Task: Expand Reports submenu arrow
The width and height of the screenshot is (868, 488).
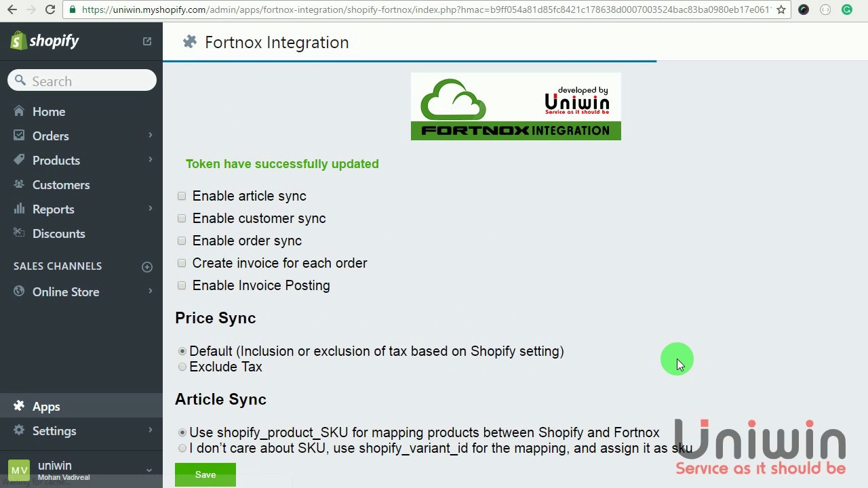Action: (151, 209)
